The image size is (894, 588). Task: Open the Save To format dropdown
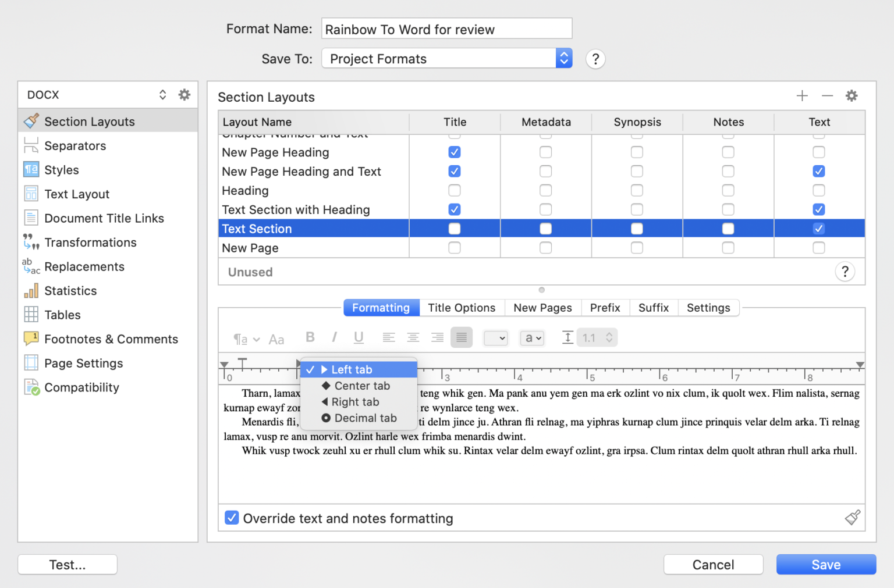562,58
